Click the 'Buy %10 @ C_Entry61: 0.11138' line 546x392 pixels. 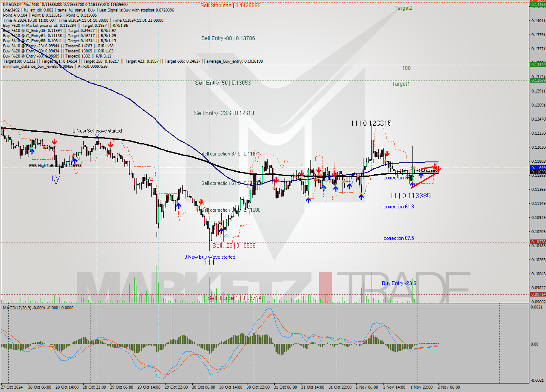(59, 35)
